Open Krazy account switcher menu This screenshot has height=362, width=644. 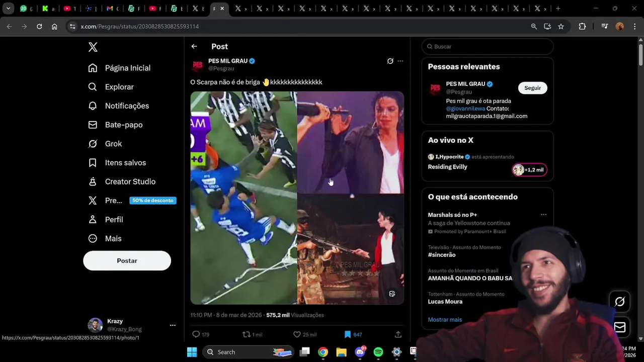point(132,325)
